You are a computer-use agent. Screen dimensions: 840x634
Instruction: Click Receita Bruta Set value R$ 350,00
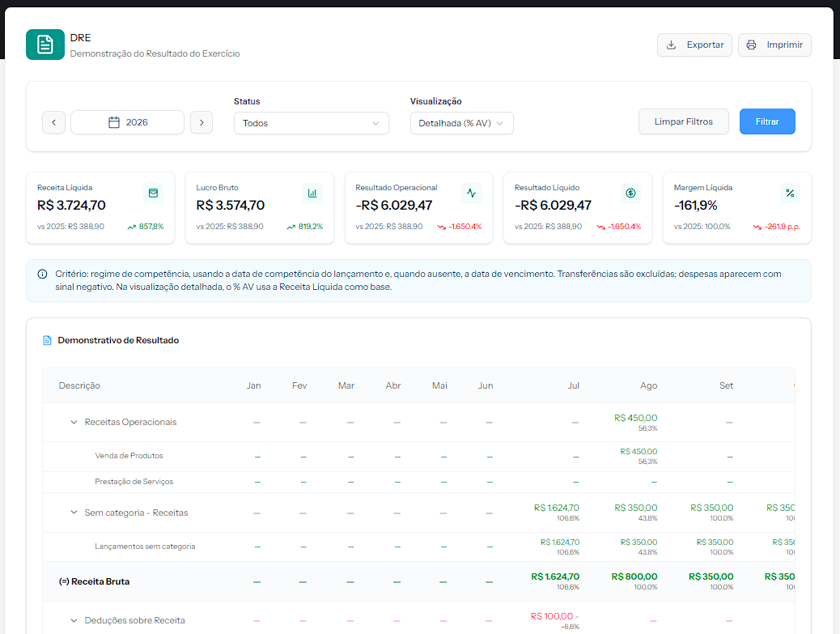(x=711, y=577)
